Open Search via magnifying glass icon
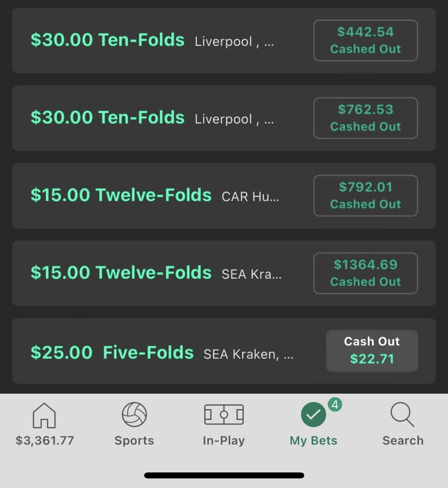The width and height of the screenshot is (448, 488). tap(403, 415)
